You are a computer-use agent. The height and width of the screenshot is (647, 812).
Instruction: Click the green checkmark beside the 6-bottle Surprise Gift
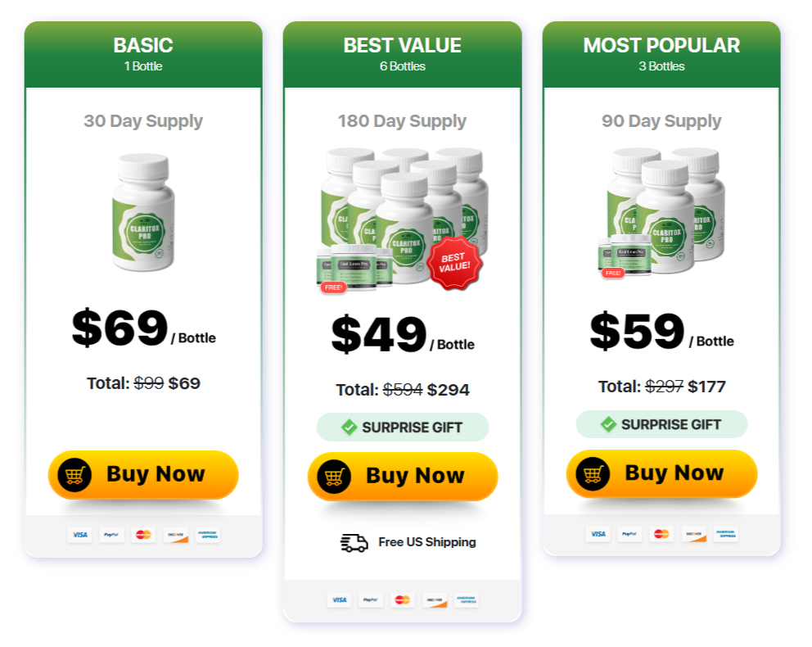click(349, 427)
